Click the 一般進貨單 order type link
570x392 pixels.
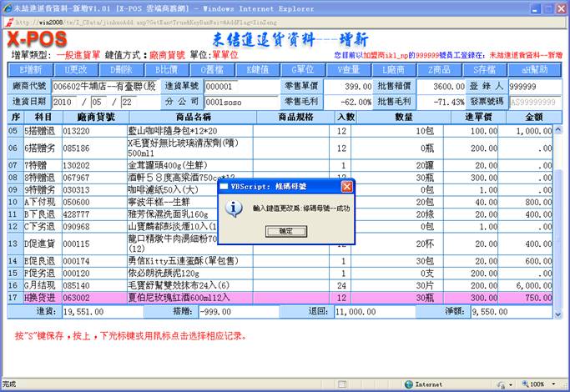click(x=88, y=54)
